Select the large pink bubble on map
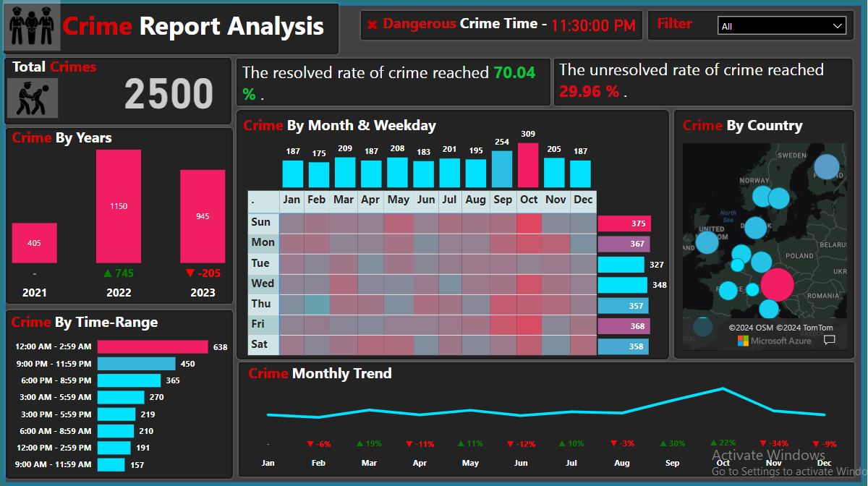Viewport: 868px width, 486px height. pyautogui.click(x=777, y=284)
